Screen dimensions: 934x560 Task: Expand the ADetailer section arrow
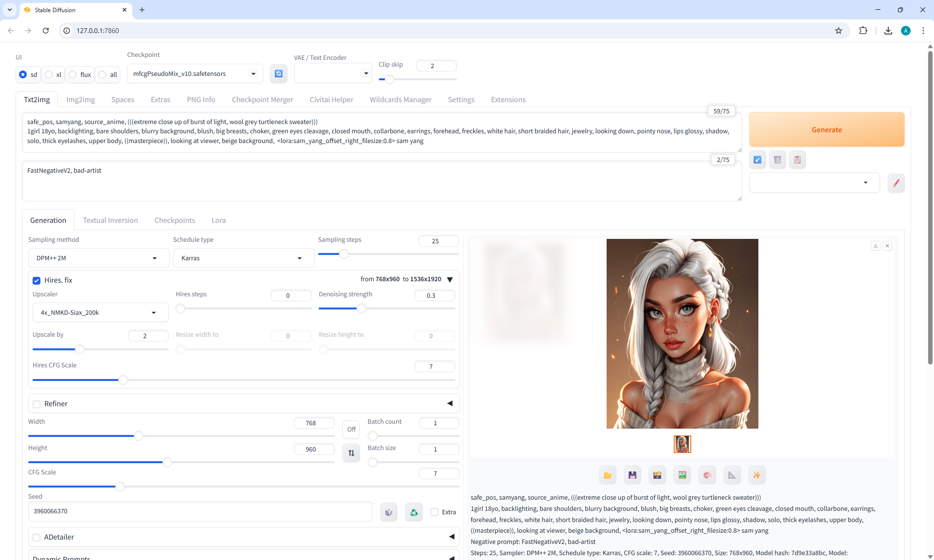(x=451, y=537)
